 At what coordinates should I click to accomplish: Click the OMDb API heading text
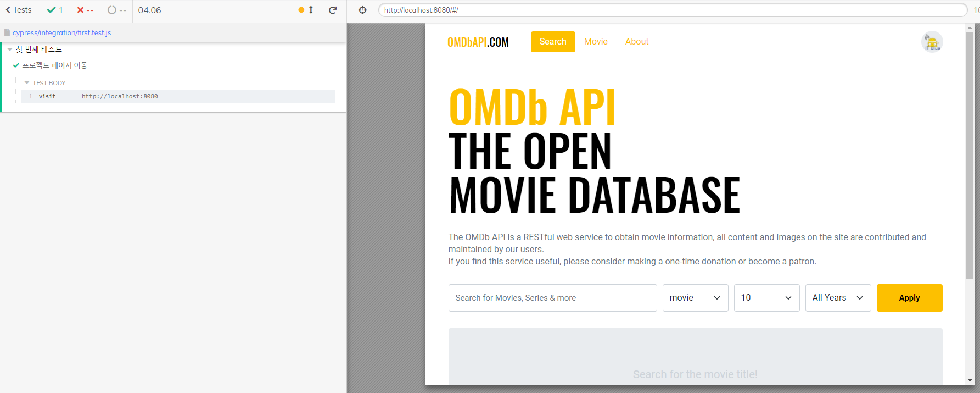(531, 108)
